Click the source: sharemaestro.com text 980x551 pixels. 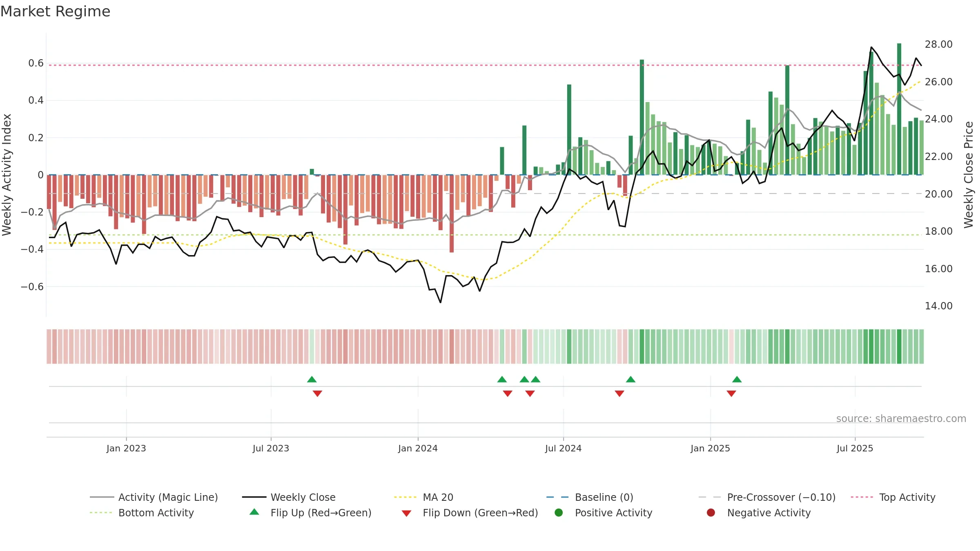click(901, 418)
